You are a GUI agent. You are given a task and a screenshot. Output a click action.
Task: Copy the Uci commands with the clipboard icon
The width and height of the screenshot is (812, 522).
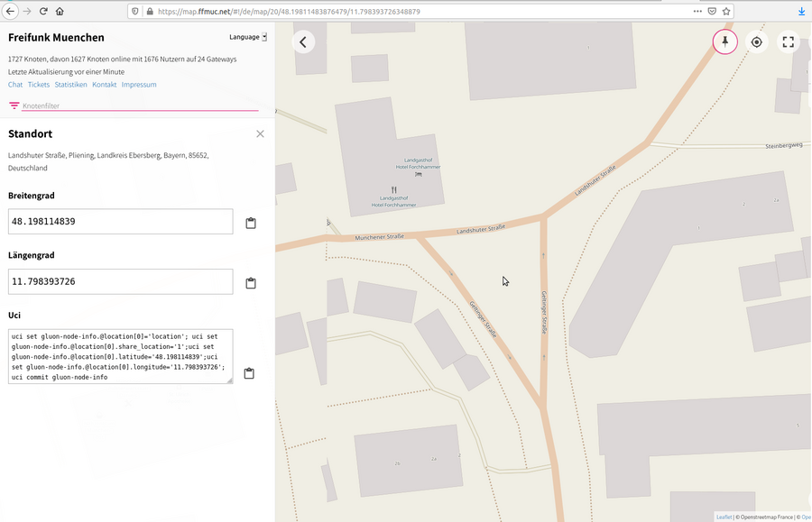pos(249,372)
